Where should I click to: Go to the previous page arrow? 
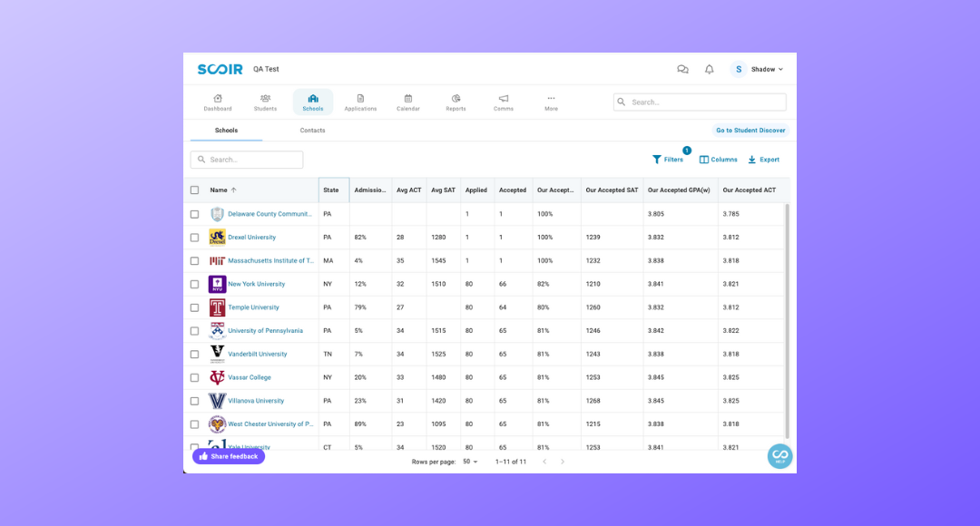pos(544,462)
